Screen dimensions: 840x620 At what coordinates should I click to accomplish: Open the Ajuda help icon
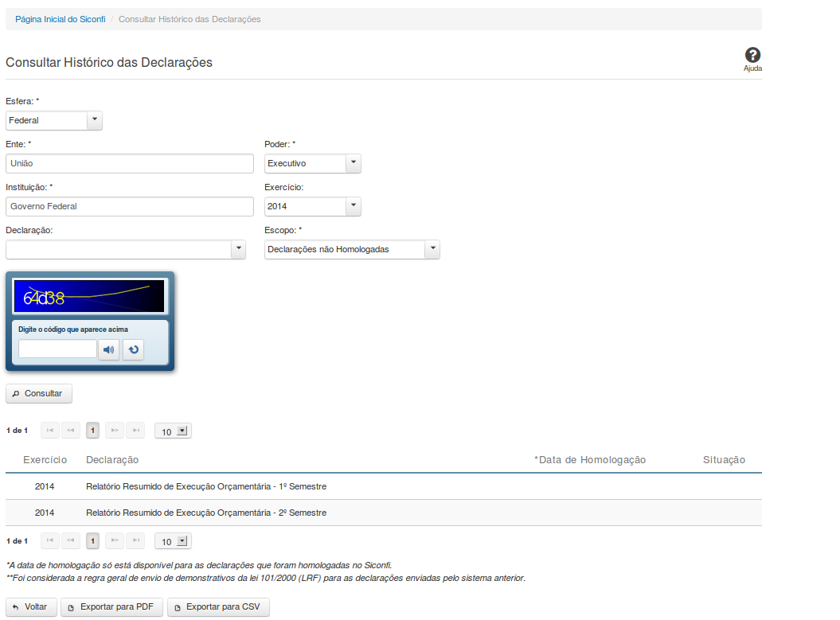pos(752,56)
